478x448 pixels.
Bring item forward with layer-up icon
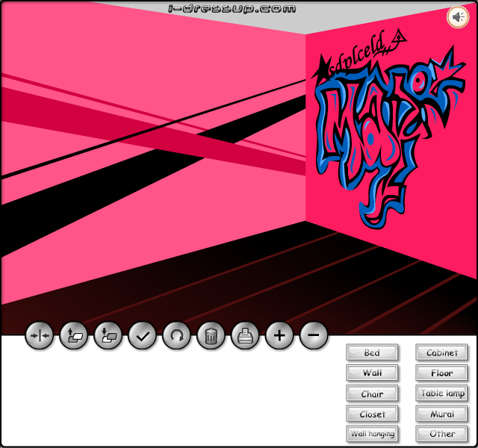tap(73, 335)
